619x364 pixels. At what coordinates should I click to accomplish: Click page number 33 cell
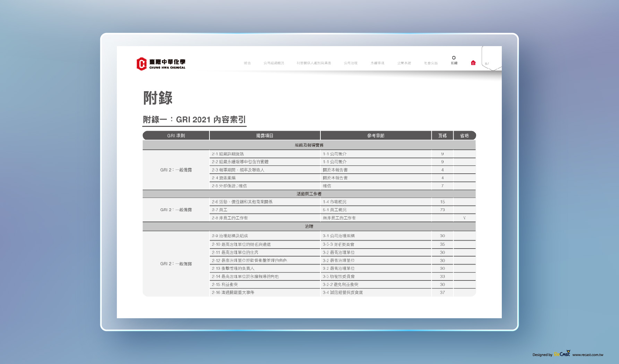[442, 276]
